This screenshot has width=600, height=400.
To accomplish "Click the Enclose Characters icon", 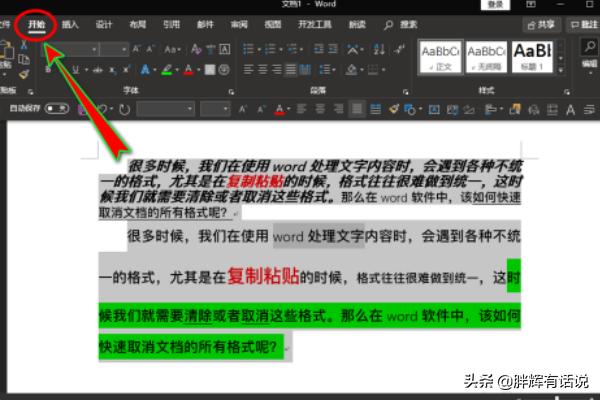I will coord(224,70).
